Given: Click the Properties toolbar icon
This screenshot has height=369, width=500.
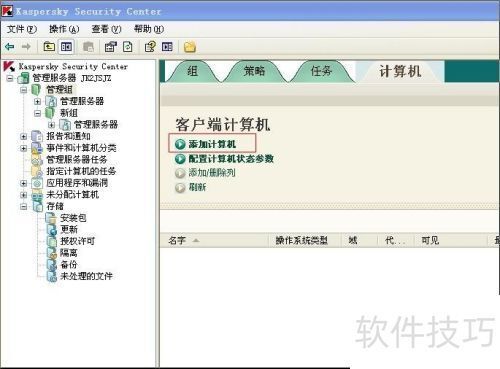Looking at the screenshot, I should pyautogui.click(x=111, y=47).
